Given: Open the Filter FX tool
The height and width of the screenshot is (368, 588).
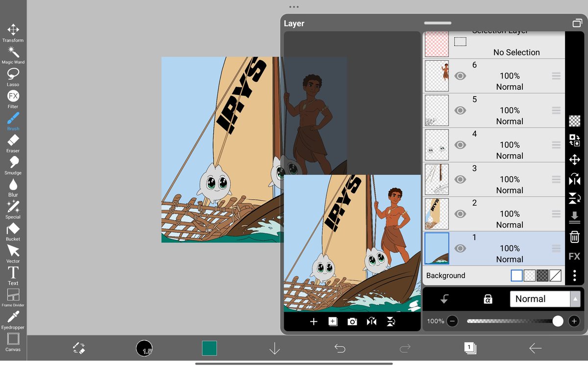Looking at the screenshot, I should coord(13,99).
